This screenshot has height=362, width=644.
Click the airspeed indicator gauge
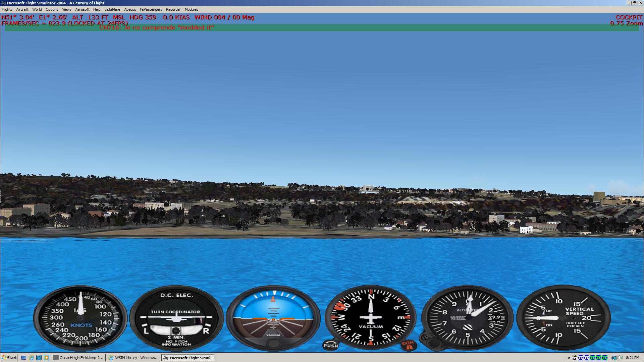pos(80,318)
